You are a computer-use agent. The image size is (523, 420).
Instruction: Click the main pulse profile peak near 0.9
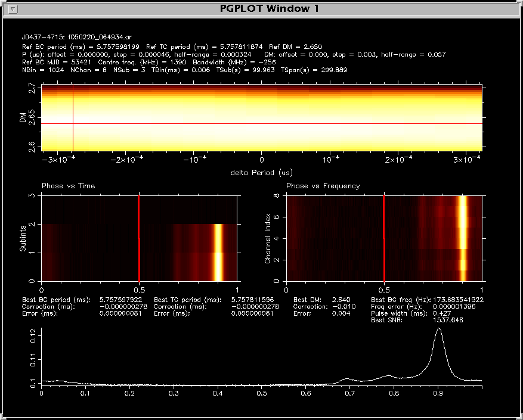[439, 329]
